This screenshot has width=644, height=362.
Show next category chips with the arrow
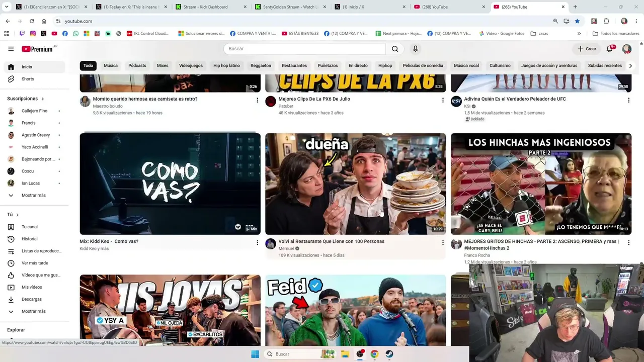pyautogui.click(x=630, y=66)
